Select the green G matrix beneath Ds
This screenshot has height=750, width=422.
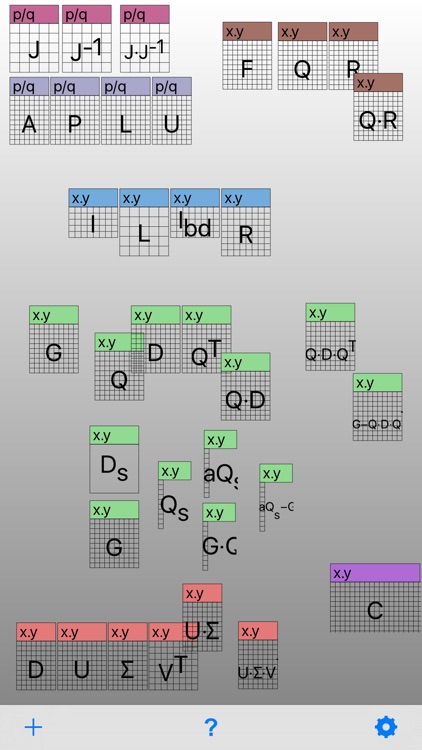tap(114, 534)
